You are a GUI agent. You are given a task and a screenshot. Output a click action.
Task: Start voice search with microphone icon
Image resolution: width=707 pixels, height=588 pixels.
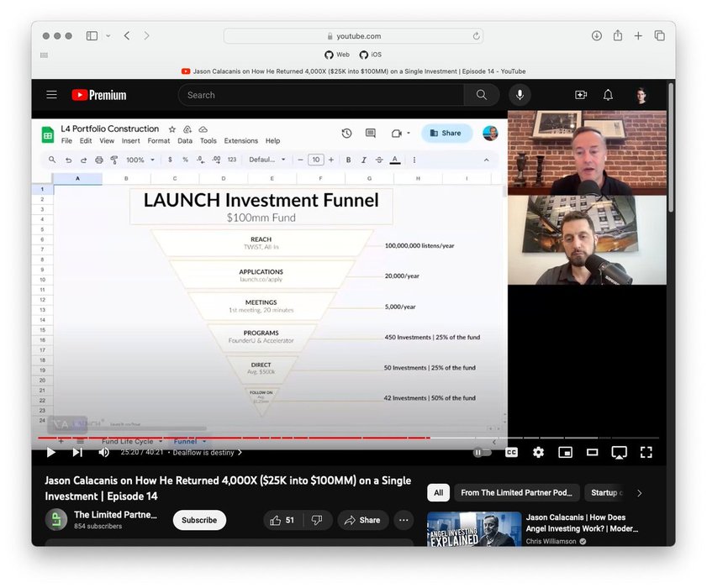pyautogui.click(x=520, y=95)
